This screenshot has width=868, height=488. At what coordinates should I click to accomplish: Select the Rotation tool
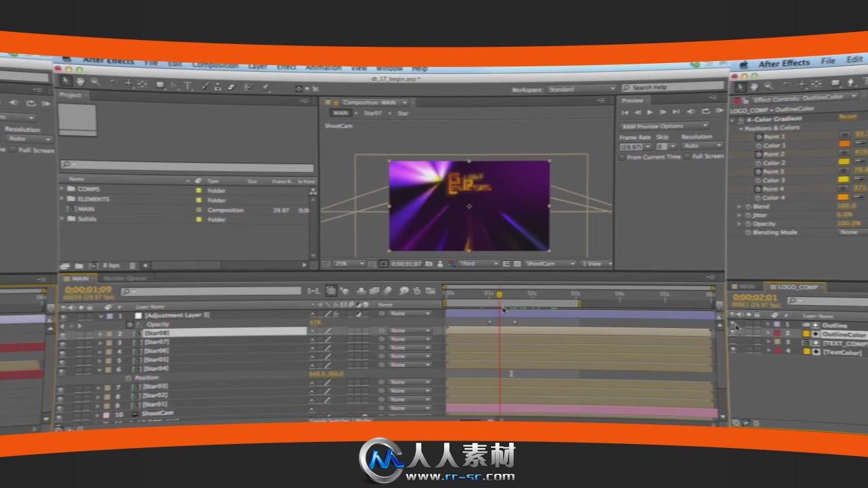[113, 83]
